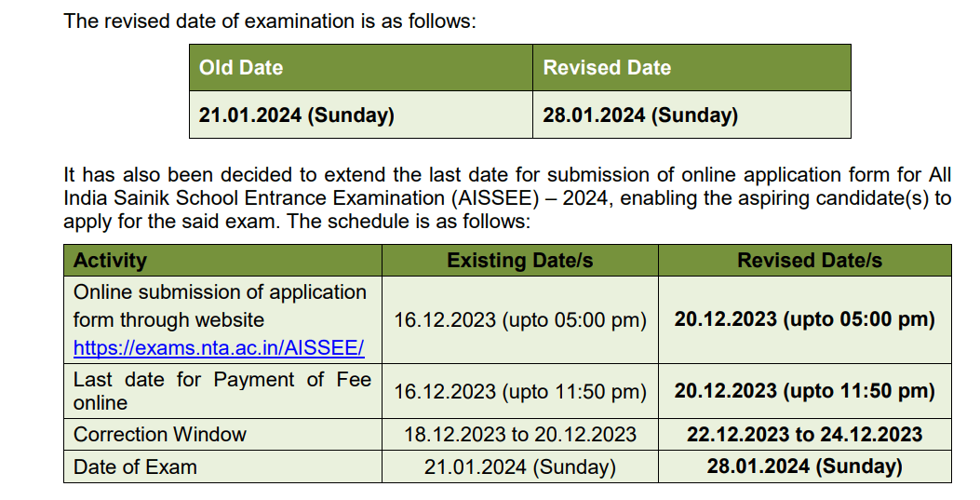Select 18.12.2023 to 20.12.2023 cell

[x=520, y=435]
